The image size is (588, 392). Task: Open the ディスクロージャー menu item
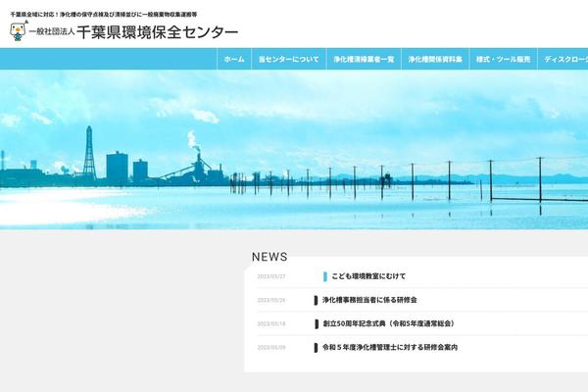[x=563, y=59]
